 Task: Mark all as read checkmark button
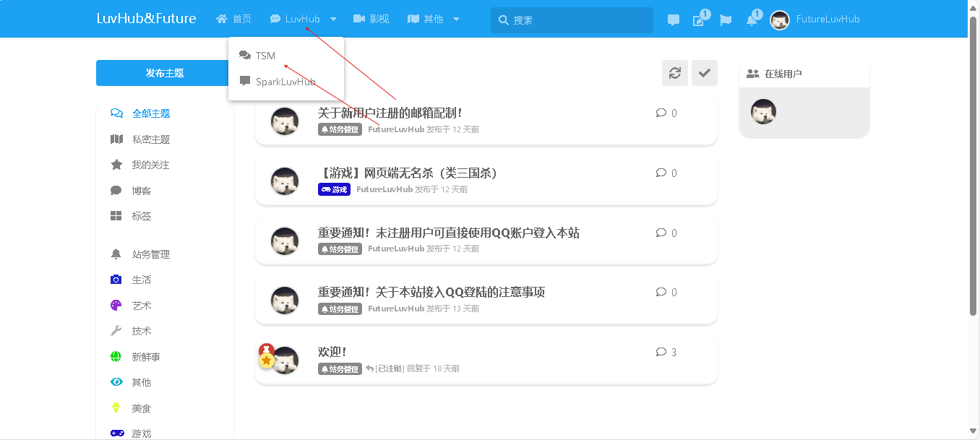[705, 73]
